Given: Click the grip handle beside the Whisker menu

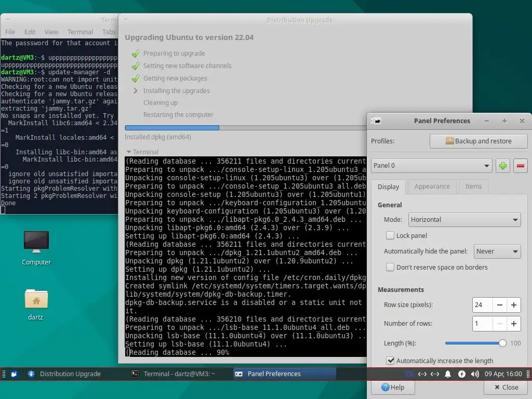Looking at the screenshot, I should tap(4, 374).
